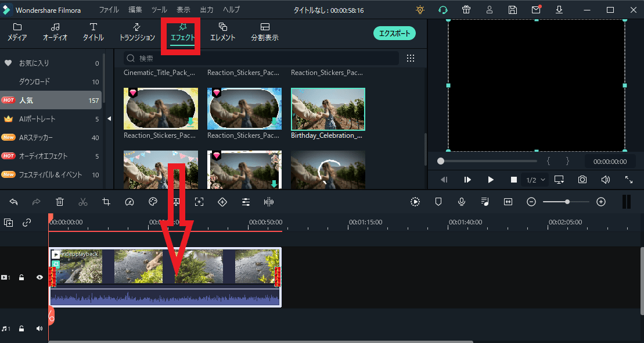Viewport: 644px width, 343px height.
Task: Open the 編集 menu
Action: pos(135,10)
